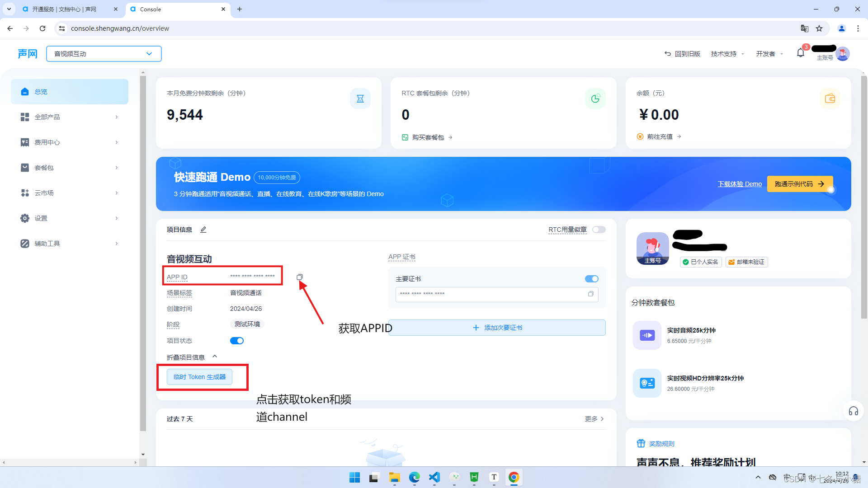Click the main page vertical scrollbar
Screen dimensions: 868x488
(x=864, y=197)
